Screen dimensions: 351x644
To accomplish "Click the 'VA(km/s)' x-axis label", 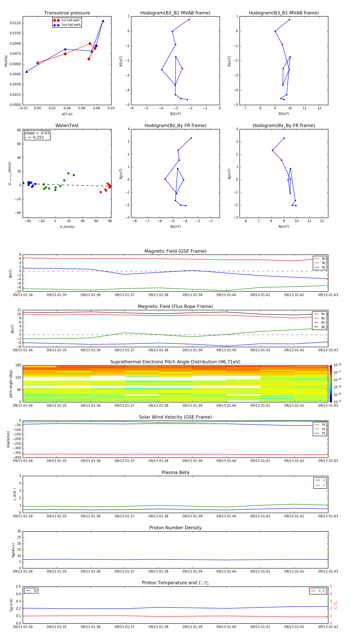I will [67, 227].
